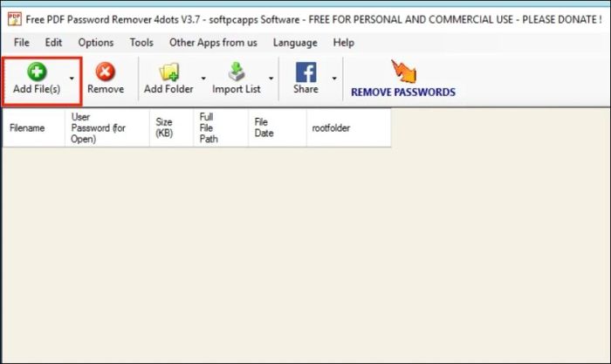Open the Edit menu
611x364 pixels.
point(53,43)
